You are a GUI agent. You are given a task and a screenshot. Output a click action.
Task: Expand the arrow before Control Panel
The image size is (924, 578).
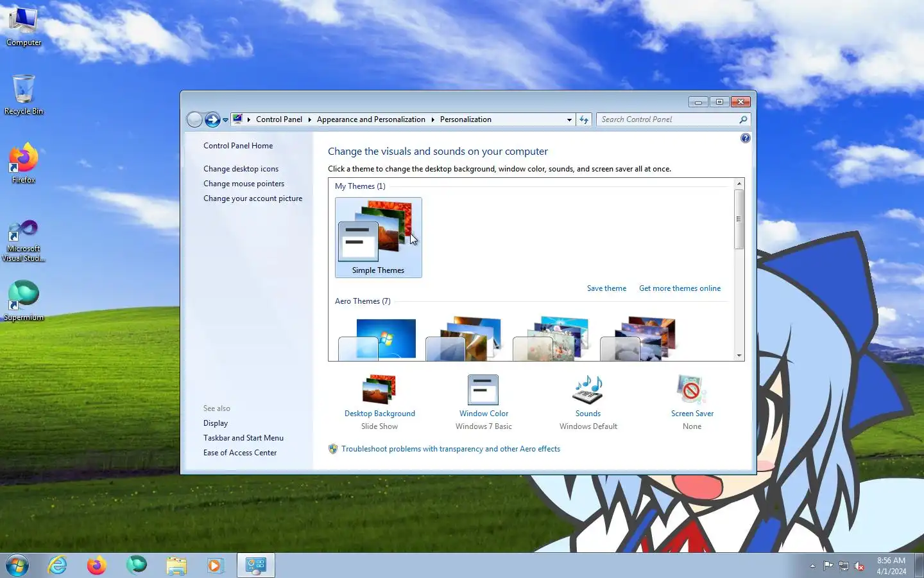click(249, 119)
